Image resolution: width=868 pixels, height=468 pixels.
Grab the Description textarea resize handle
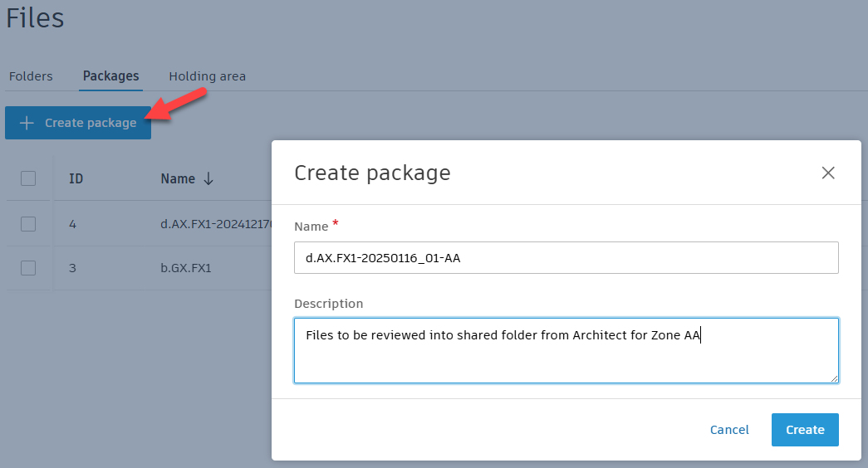coord(834,378)
